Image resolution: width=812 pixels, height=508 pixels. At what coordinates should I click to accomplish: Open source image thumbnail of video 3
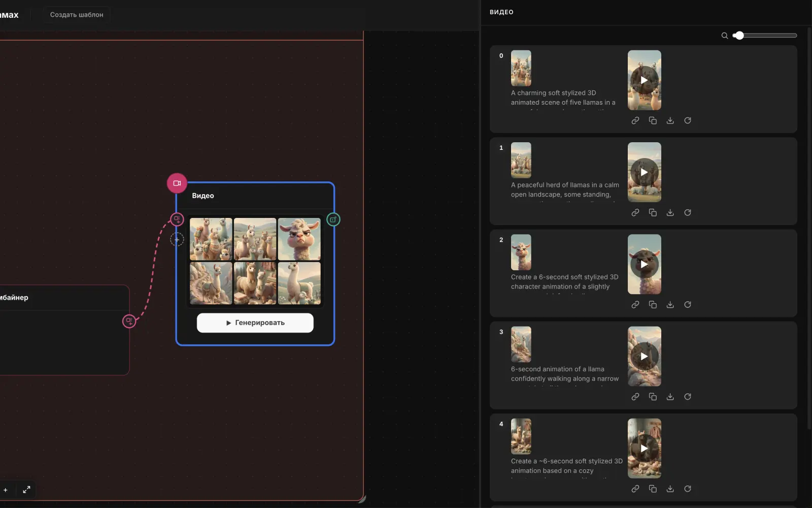521,344
